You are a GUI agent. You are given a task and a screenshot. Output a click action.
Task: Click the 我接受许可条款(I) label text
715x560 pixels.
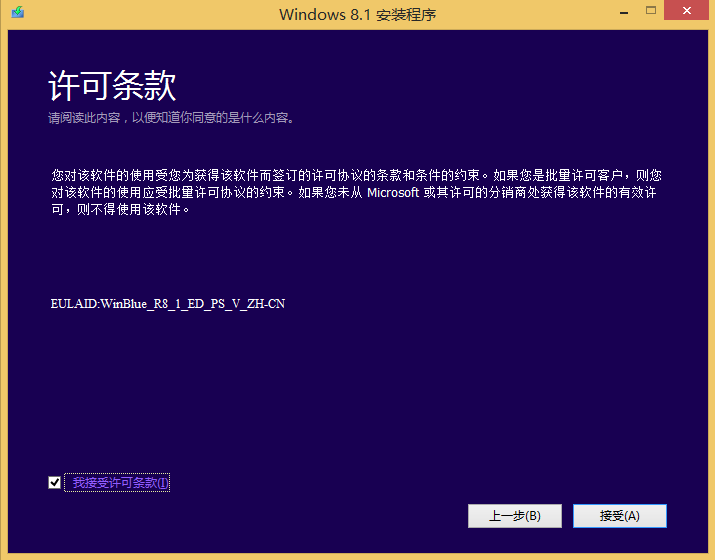pos(120,482)
